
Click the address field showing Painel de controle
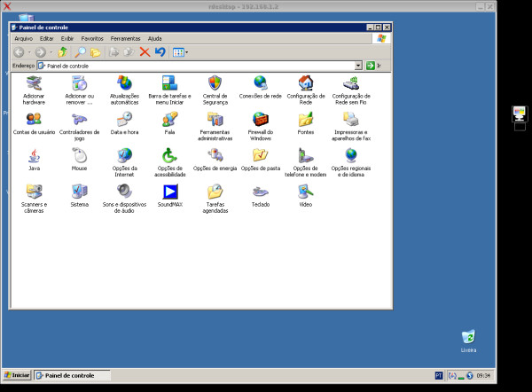196,66
